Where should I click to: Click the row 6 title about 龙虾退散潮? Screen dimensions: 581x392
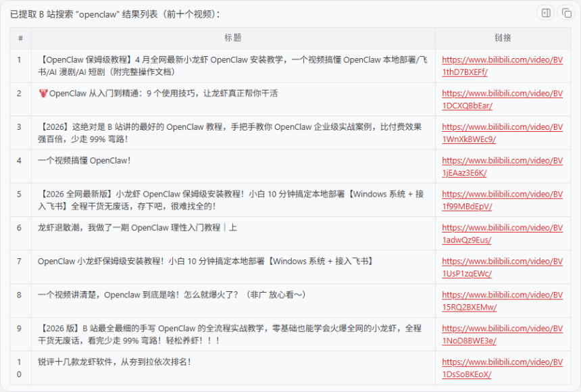pyautogui.click(x=137, y=228)
